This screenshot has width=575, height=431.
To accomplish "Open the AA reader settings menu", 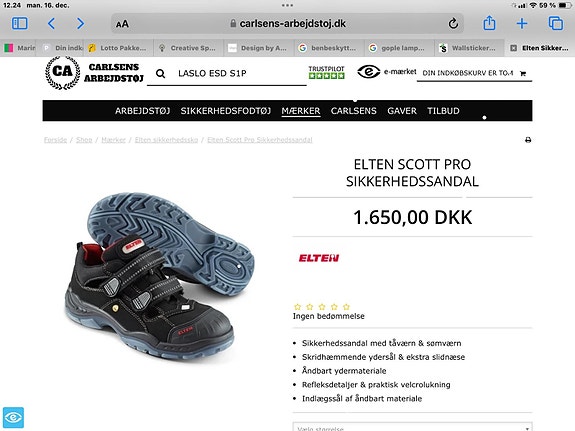I will [122, 24].
